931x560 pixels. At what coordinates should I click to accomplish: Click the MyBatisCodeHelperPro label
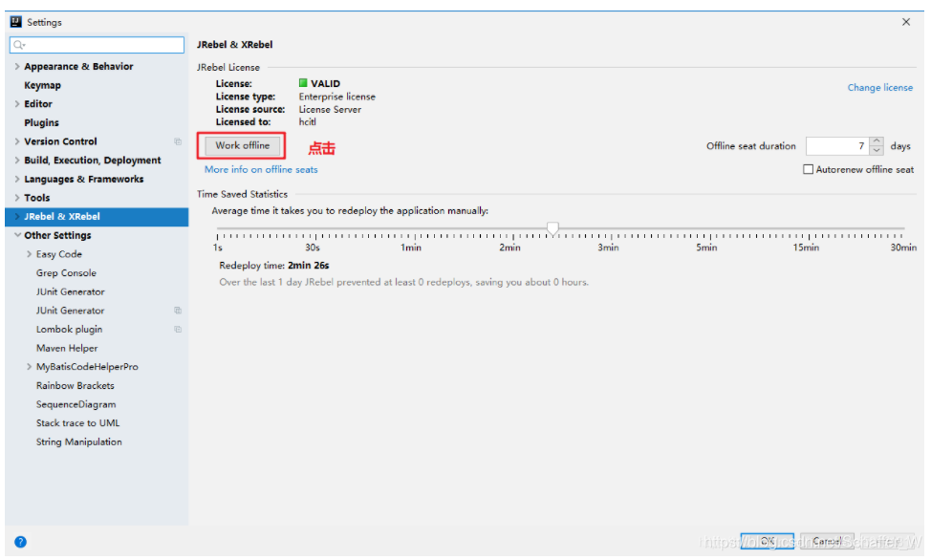pos(87,367)
